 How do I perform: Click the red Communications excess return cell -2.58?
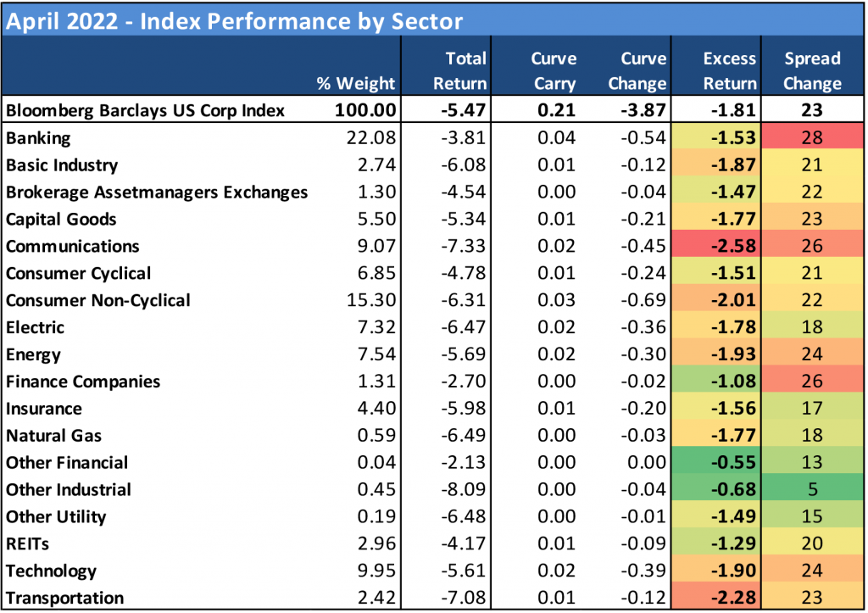(x=728, y=246)
